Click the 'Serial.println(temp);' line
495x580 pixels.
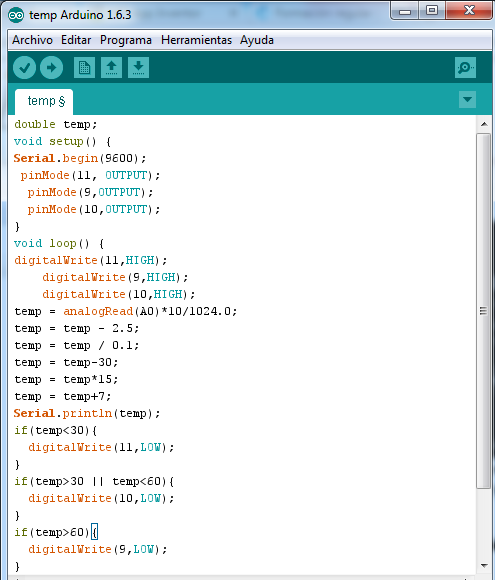point(87,414)
